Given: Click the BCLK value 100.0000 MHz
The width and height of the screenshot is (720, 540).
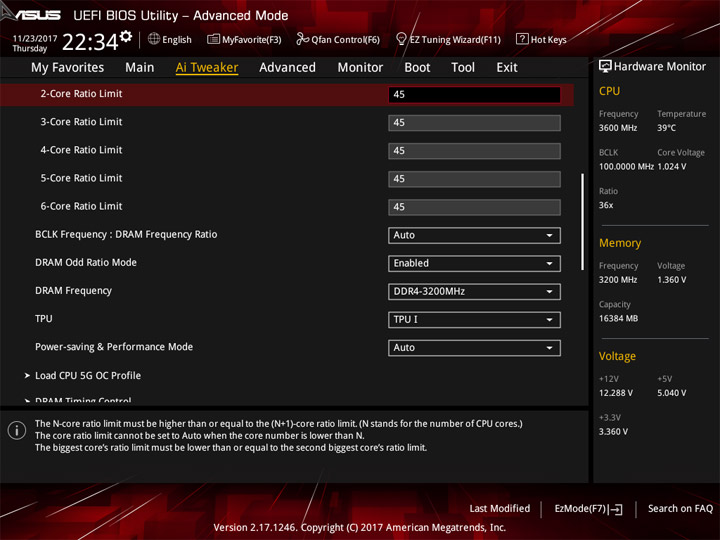Looking at the screenshot, I should 626,167.
